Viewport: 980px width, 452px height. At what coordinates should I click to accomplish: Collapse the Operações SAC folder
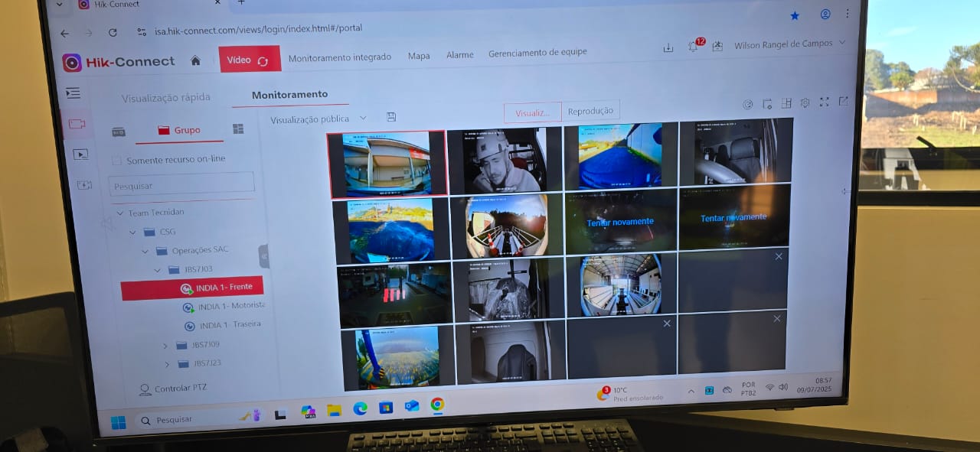tap(145, 251)
